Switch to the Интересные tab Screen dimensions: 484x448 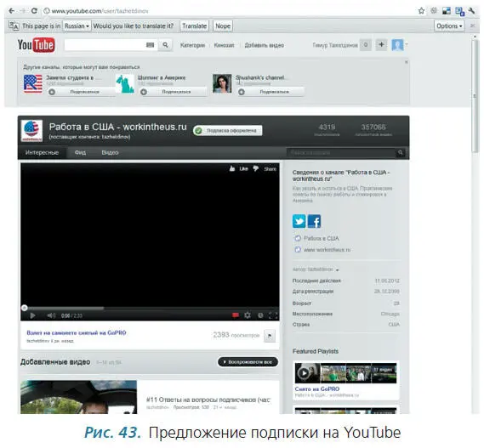(x=42, y=153)
